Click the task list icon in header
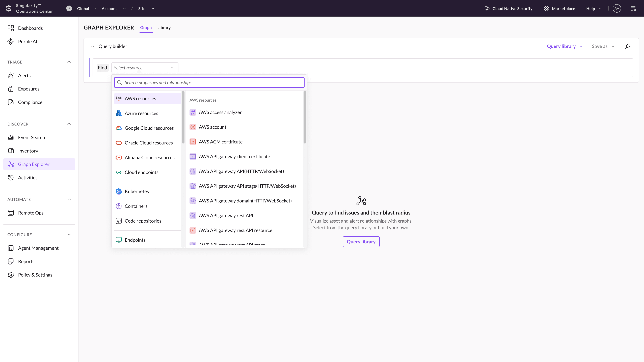Image resolution: width=644 pixels, height=362 pixels. (633, 9)
